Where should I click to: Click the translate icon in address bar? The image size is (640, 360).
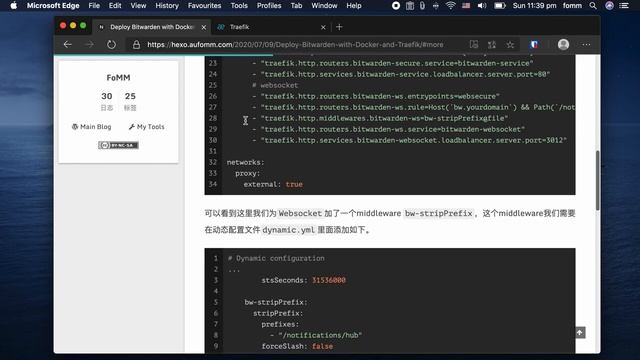pos(492,44)
